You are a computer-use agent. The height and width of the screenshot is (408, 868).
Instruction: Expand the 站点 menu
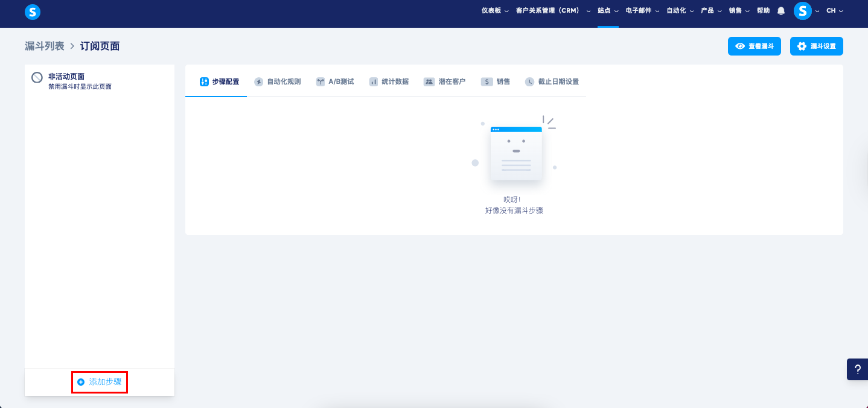tap(608, 11)
